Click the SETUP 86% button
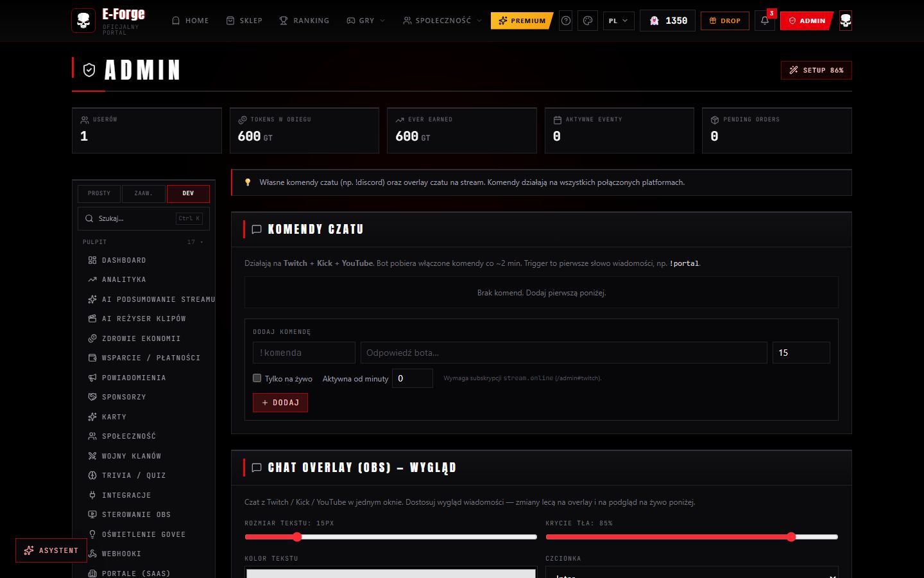The image size is (924, 578). (816, 70)
